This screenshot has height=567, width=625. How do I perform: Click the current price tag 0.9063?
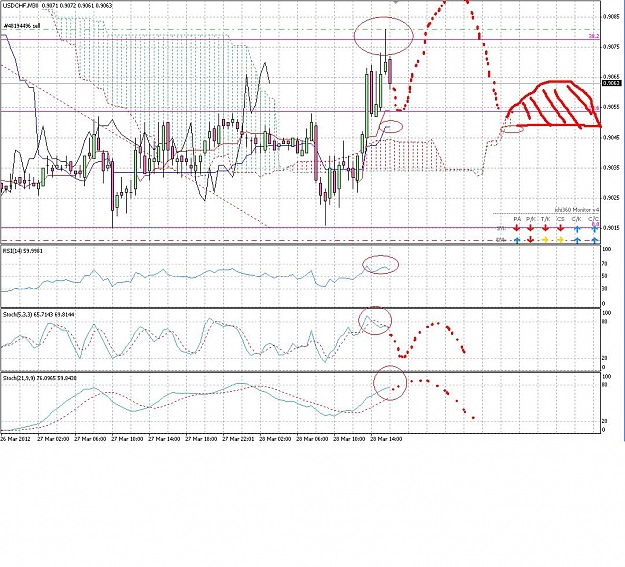click(611, 83)
